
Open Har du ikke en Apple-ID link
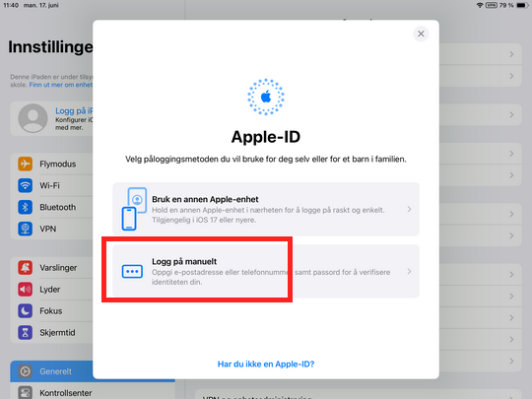tap(266, 365)
